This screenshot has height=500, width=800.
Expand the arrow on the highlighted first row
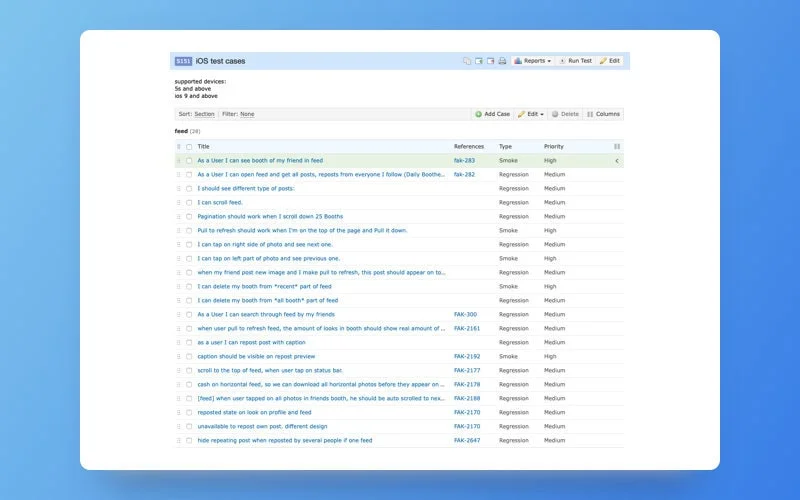click(617, 161)
